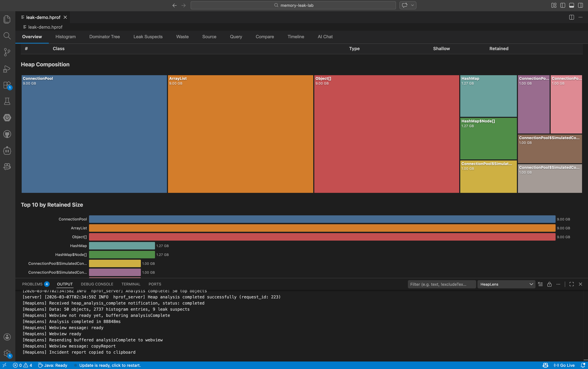The height and width of the screenshot is (369, 588).
Task: Open the GitHub sidebar icon
Action: [7, 134]
